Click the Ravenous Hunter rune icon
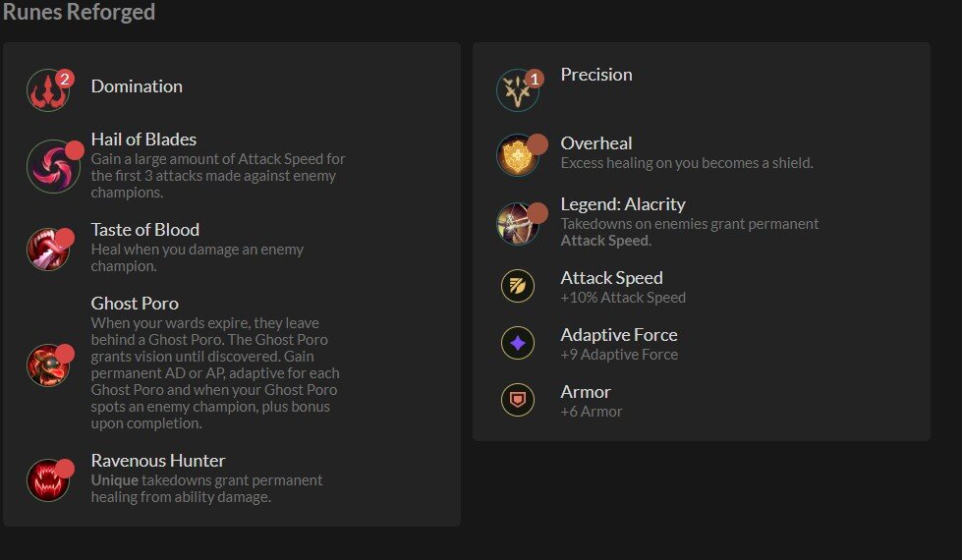 click(x=49, y=479)
